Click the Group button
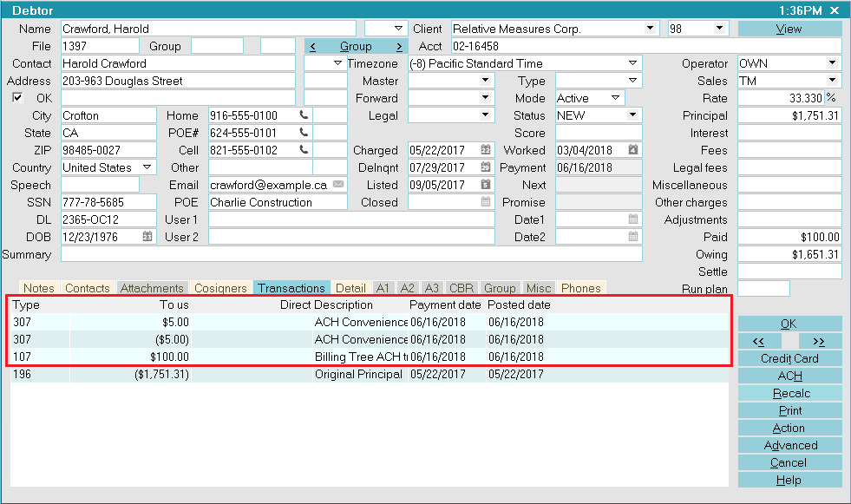The width and height of the screenshot is (851, 504). point(356,47)
